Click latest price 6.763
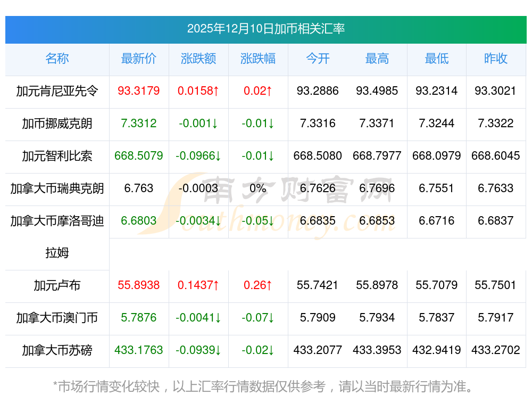 [x=139, y=188]
